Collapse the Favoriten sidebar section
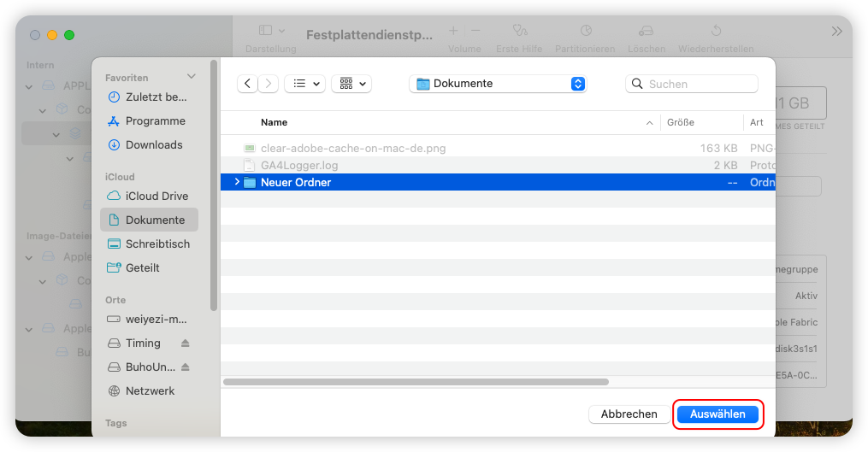 point(192,76)
